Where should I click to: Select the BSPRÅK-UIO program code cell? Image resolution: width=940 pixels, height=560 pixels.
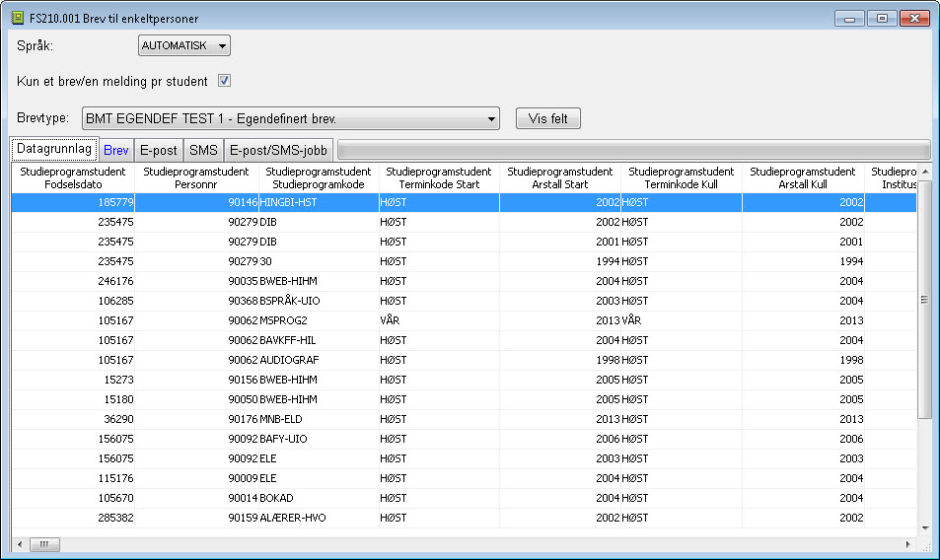319,301
